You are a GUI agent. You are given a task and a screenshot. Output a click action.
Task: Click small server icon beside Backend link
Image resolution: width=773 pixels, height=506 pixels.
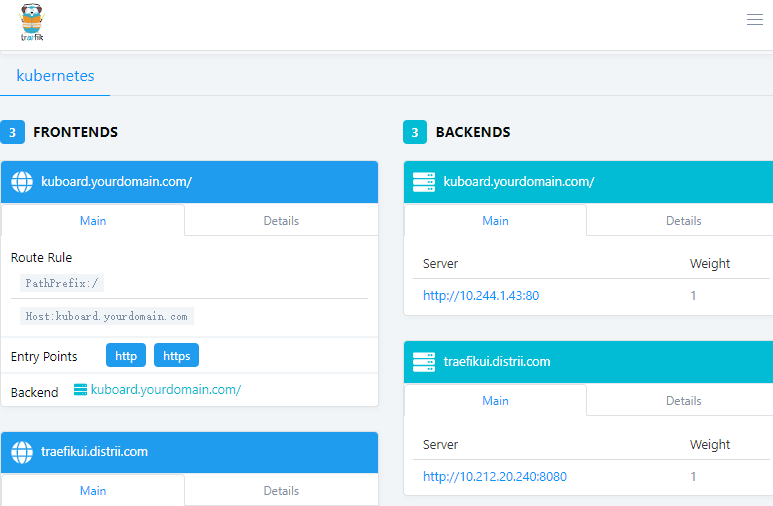click(x=80, y=390)
